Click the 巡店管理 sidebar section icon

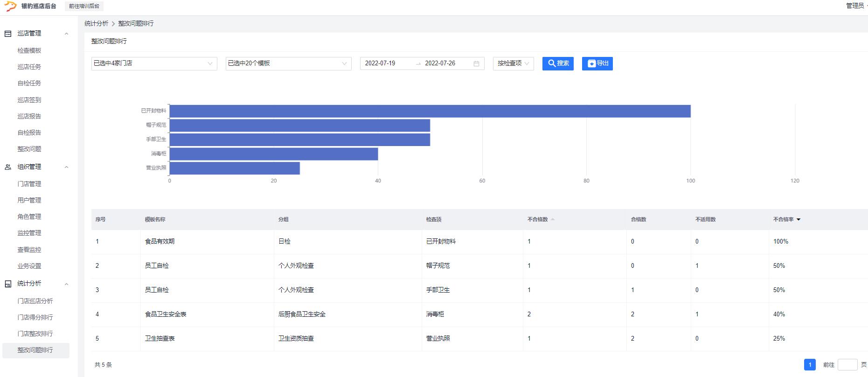[8, 34]
